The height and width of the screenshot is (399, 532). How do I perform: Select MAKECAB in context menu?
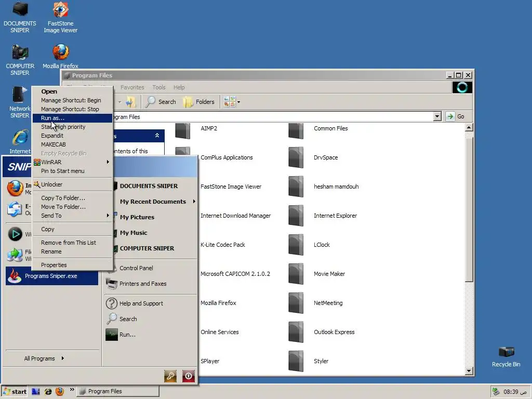pos(72,144)
